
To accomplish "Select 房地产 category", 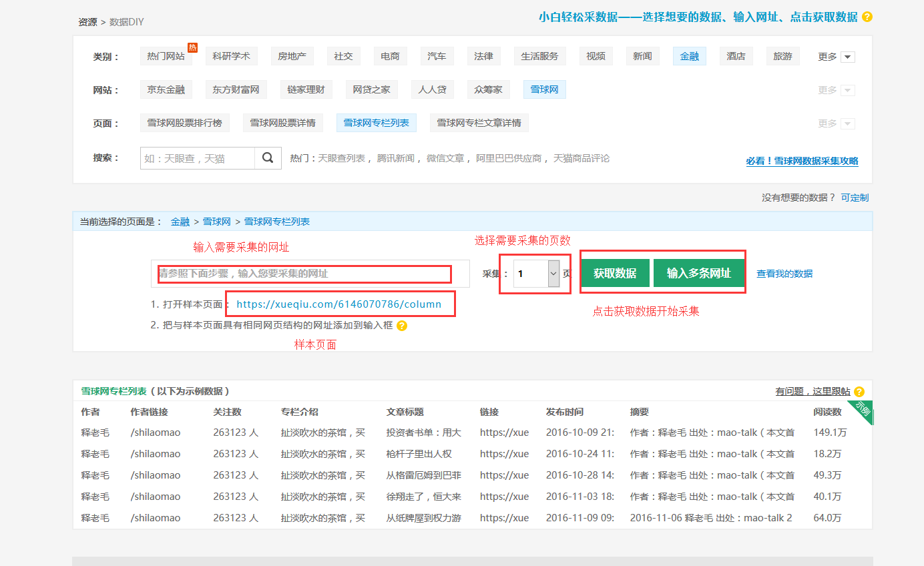I will (x=292, y=56).
